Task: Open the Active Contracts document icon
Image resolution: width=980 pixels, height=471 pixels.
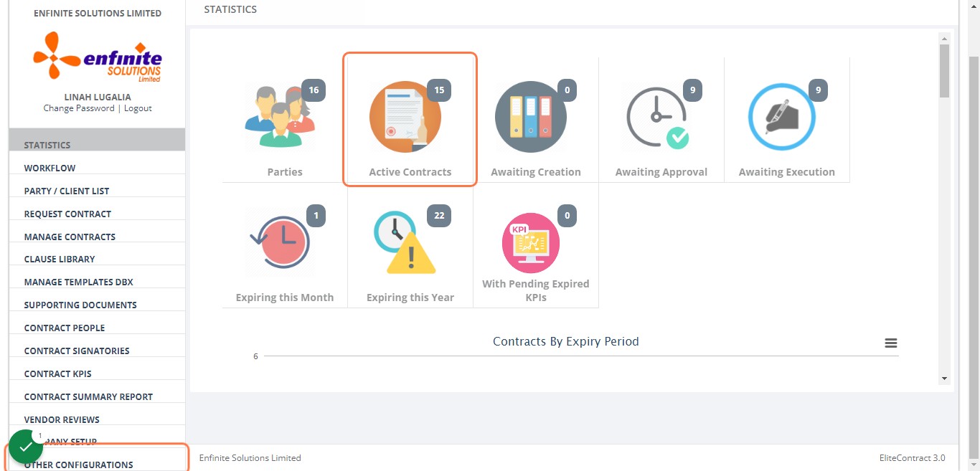Action: click(405, 117)
